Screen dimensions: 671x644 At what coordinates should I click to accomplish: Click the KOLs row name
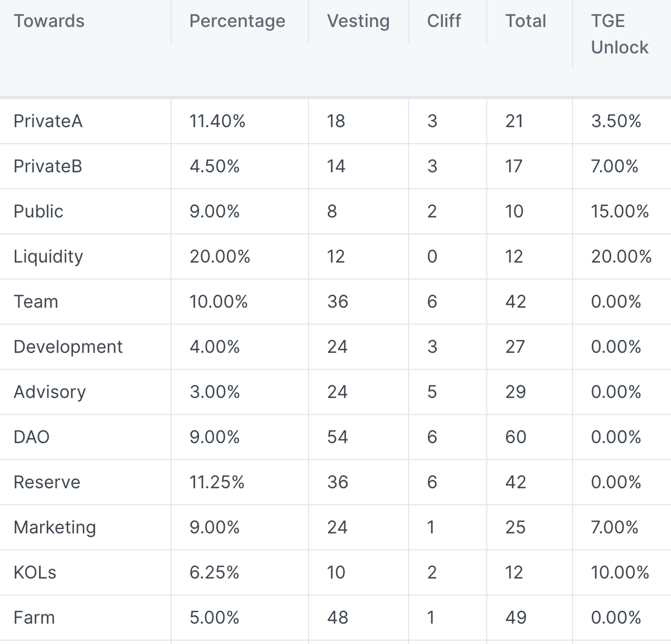pos(35,572)
